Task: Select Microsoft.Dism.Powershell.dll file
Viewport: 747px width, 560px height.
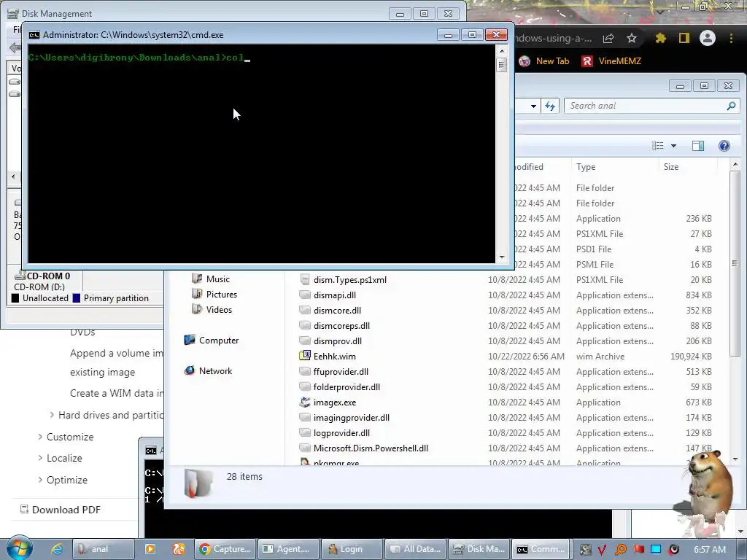Action: 371,448
